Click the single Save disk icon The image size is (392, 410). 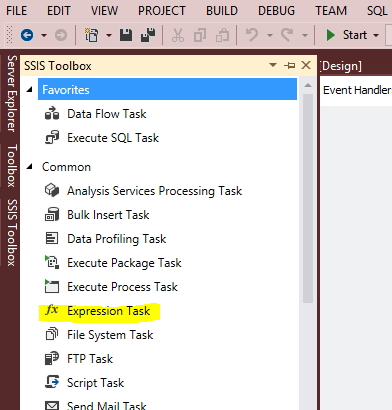[126, 35]
